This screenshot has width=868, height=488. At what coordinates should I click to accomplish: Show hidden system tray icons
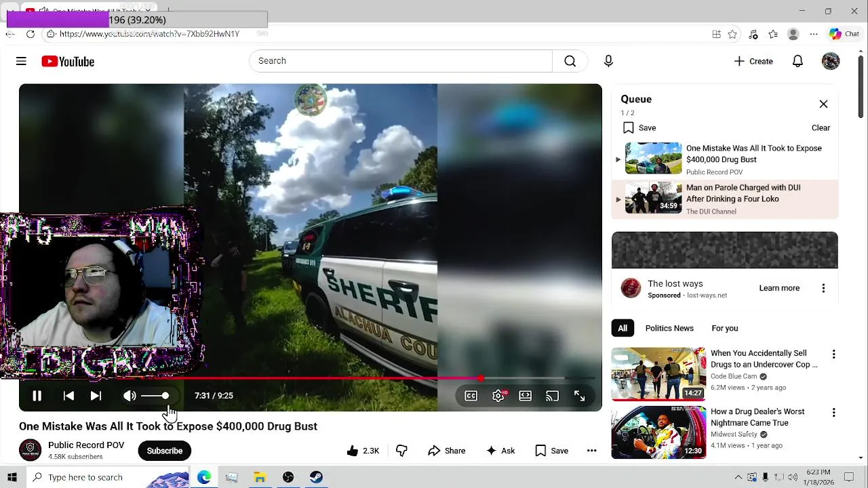738,477
